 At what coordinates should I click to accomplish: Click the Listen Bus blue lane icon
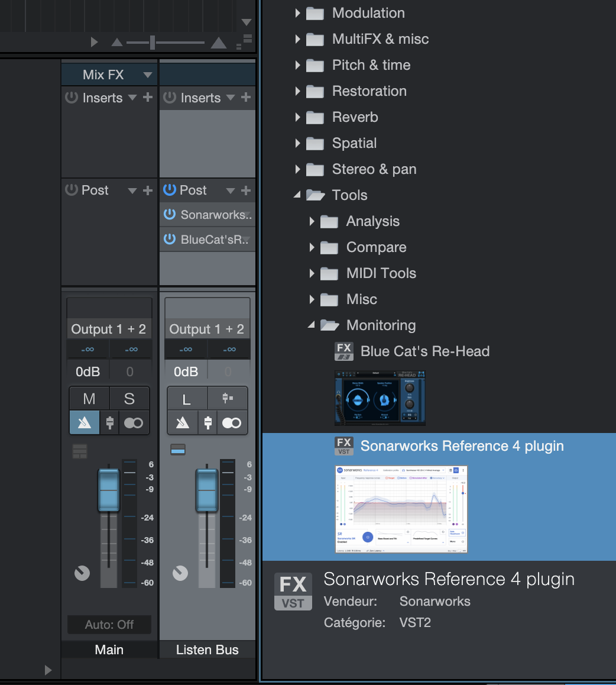[178, 450]
